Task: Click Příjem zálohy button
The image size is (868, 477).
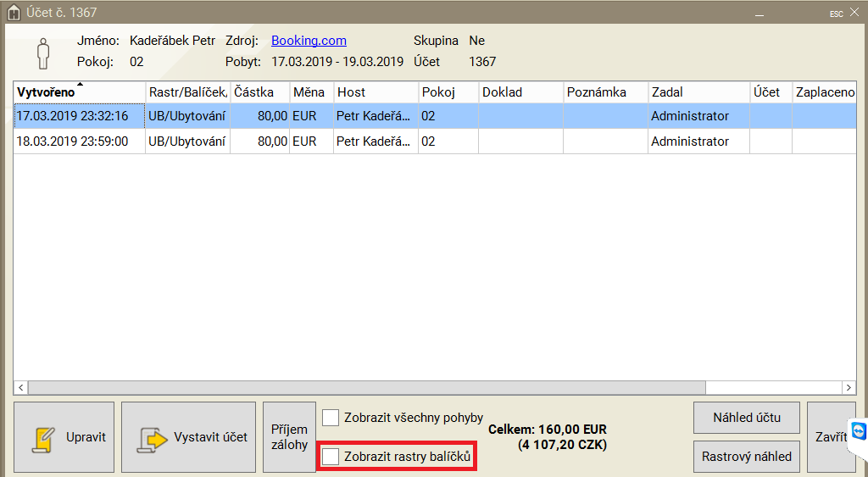Action: [289, 437]
